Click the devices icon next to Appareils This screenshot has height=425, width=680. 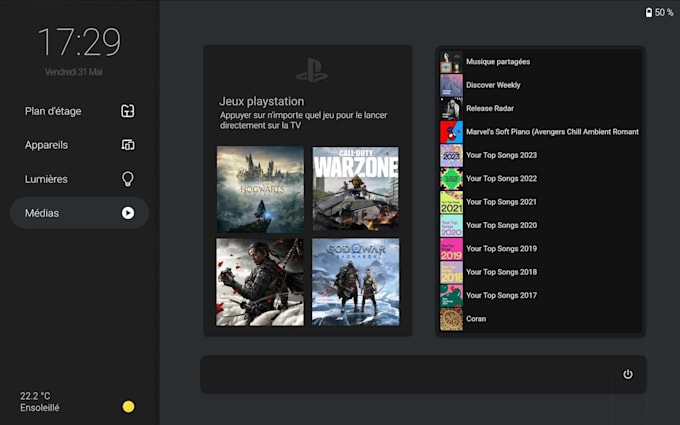tap(128, 145)
